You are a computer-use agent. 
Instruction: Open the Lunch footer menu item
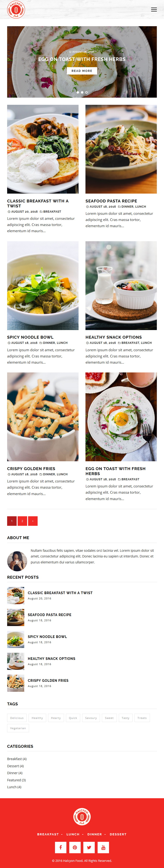pyautogui.click(x=73, y=834)
